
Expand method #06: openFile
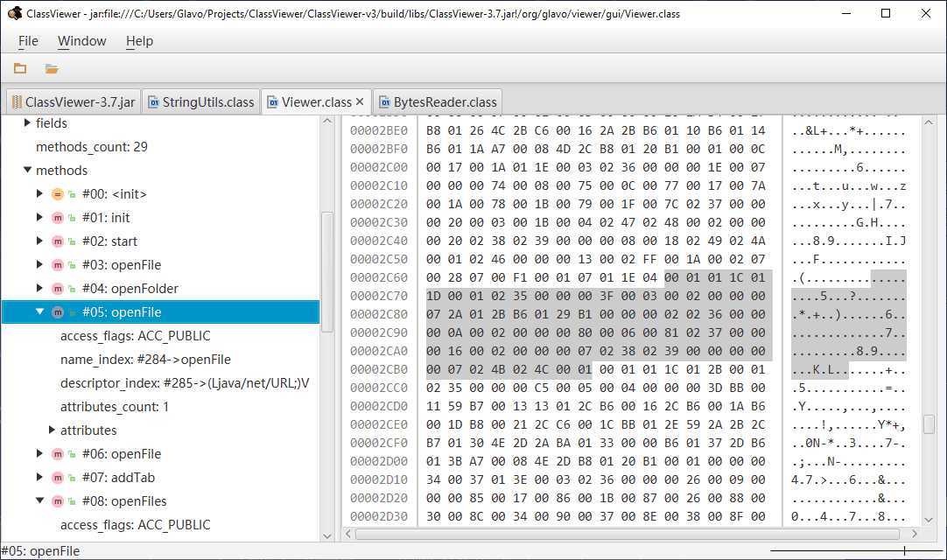39,453
